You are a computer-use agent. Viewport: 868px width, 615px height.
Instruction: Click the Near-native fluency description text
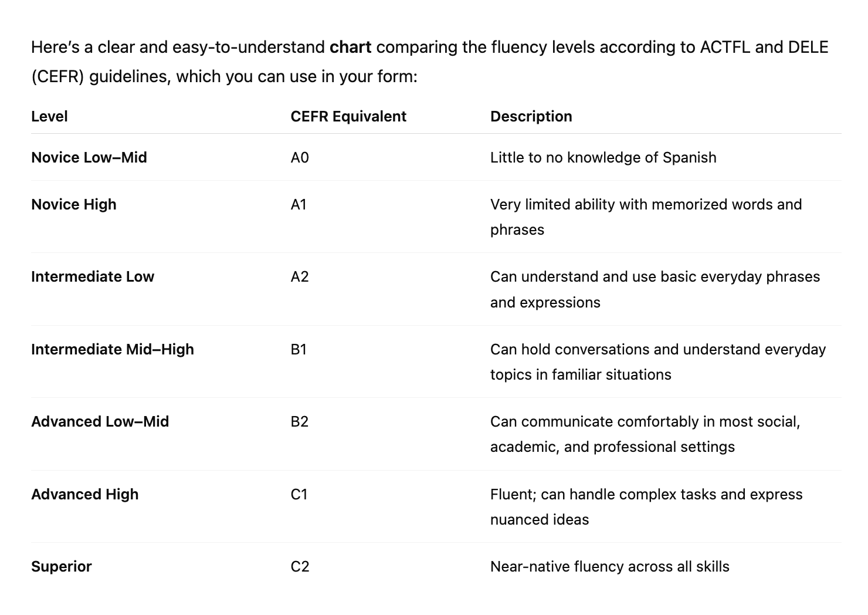pyautogui.click(x=610, y=566)
